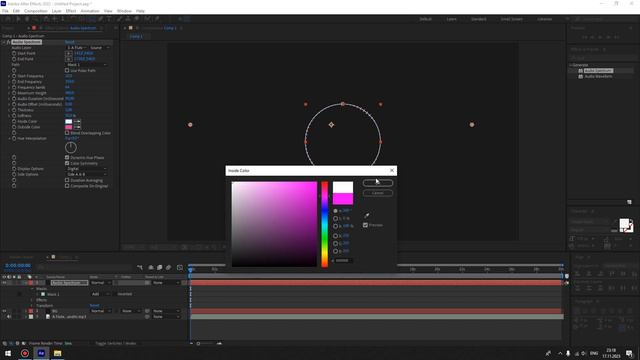Click the screen recorder taskbar icon

click(x=24, y=353)
